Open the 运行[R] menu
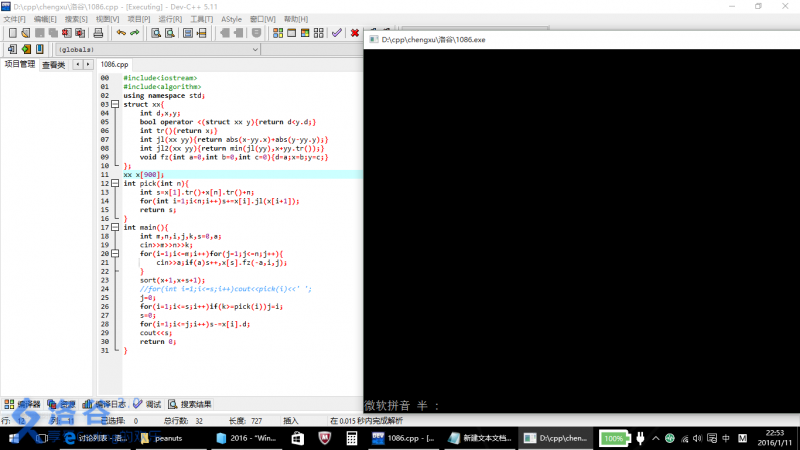800x450 pixels. [x=170, y=19]
